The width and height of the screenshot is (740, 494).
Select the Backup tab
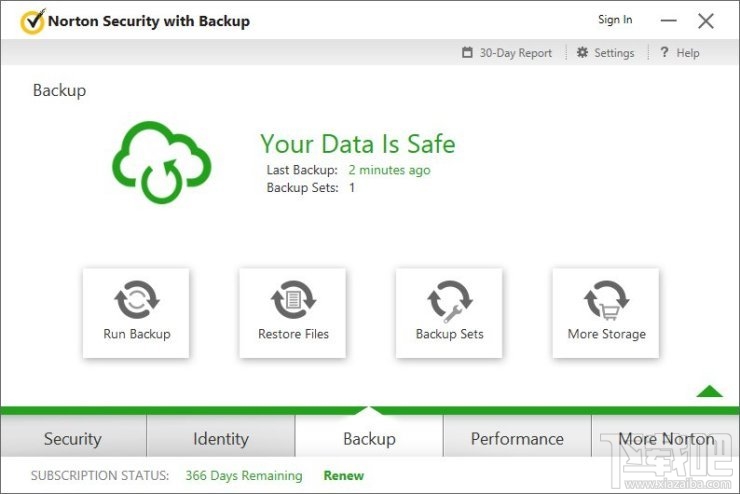pyautogui.click(x=369, y=436)
